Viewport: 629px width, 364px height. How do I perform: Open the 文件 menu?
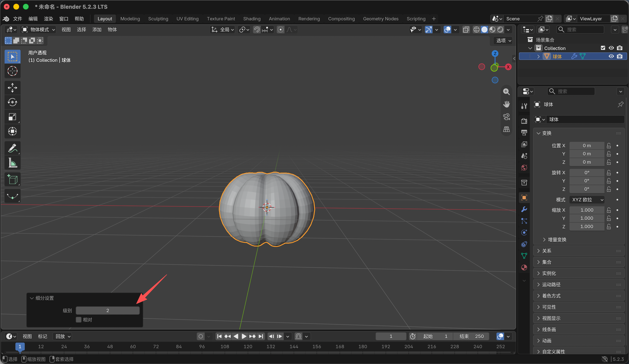coord(17,19)
